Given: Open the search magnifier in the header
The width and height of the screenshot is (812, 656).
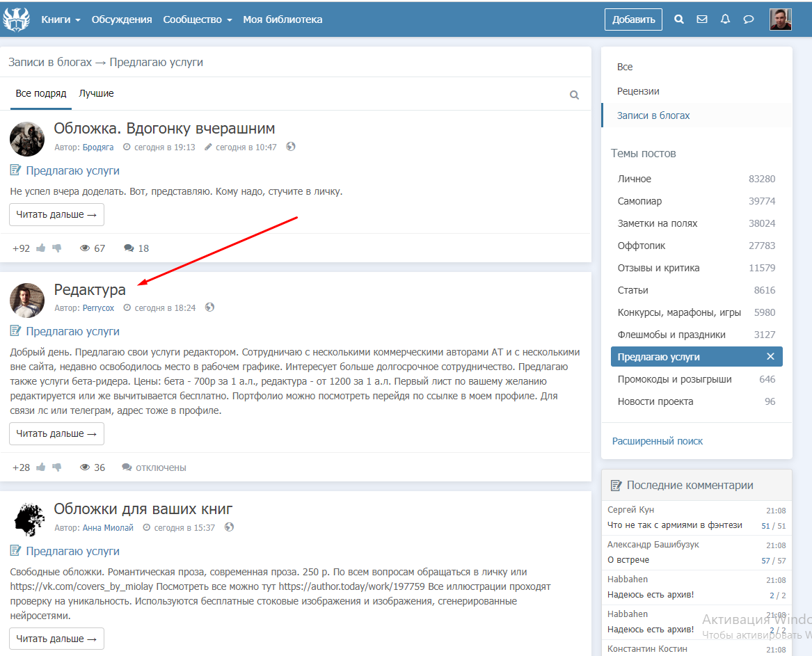Looking at the screenshot, I should pyautogui.click(x=679, y=19).
